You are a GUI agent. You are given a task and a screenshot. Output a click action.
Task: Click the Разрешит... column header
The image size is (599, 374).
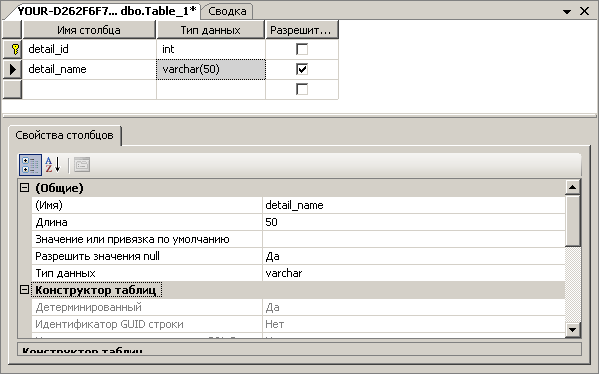point(301,30)
